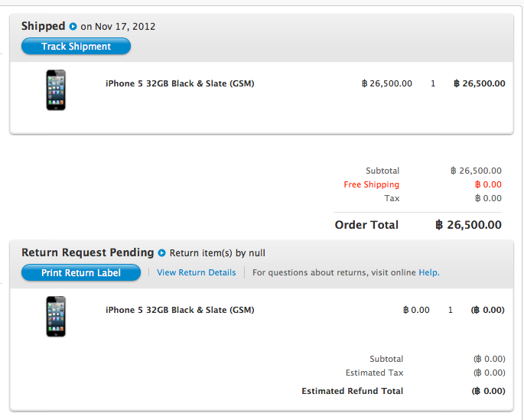Click the Estimated Refund Total amount
Image resolution: width=524 pixels, height=420 pixels.
tap(488, 391)
